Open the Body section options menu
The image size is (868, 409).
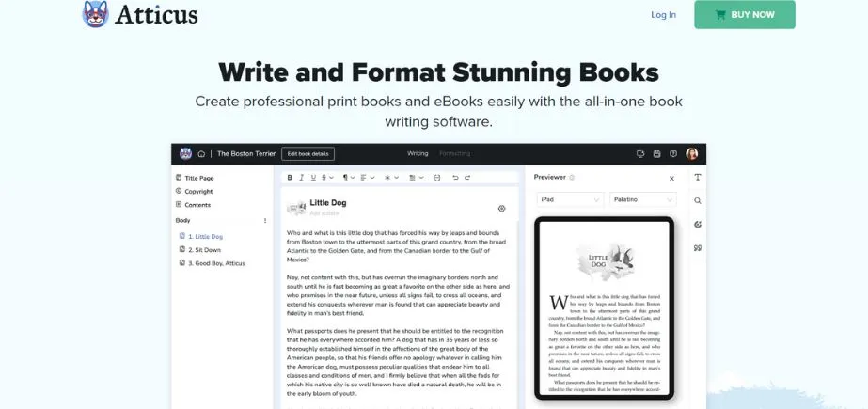[x=265, y=220]
